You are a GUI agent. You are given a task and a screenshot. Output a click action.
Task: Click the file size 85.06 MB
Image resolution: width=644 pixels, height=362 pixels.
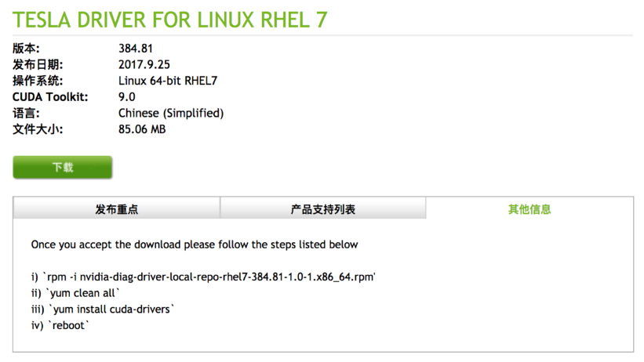click(x=142, y=129)
